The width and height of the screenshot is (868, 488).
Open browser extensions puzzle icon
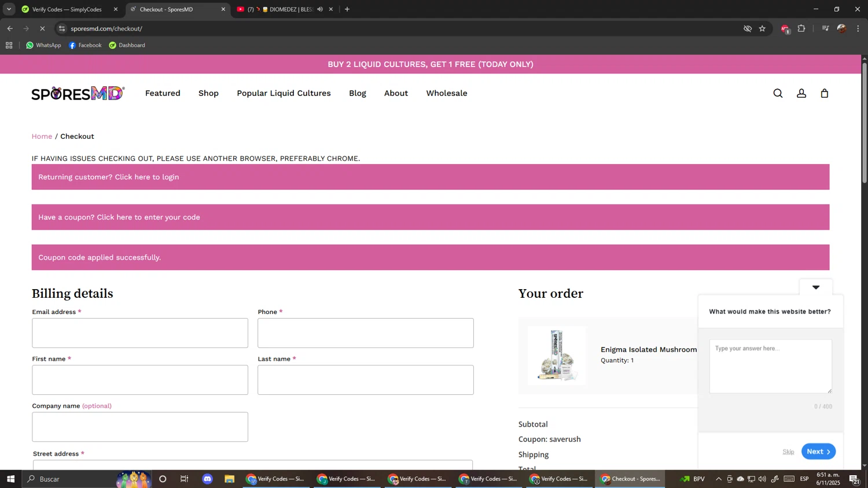pyautogui.click(x=801, y=28)
